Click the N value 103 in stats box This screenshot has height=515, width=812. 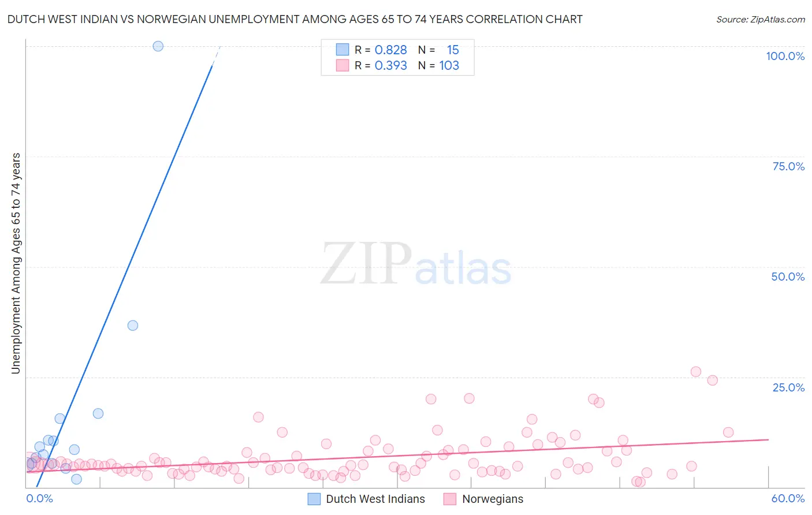click(449, 65)
